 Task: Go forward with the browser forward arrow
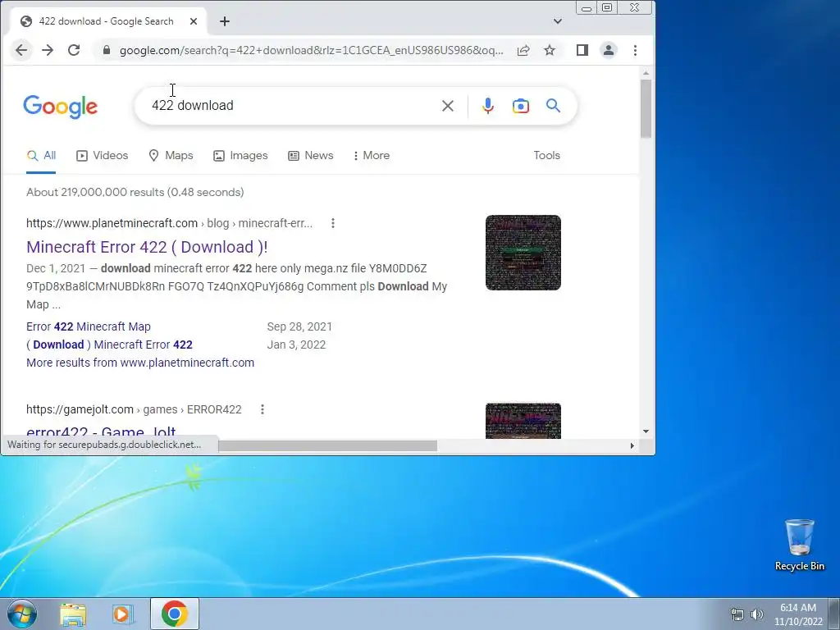(48, 50)
